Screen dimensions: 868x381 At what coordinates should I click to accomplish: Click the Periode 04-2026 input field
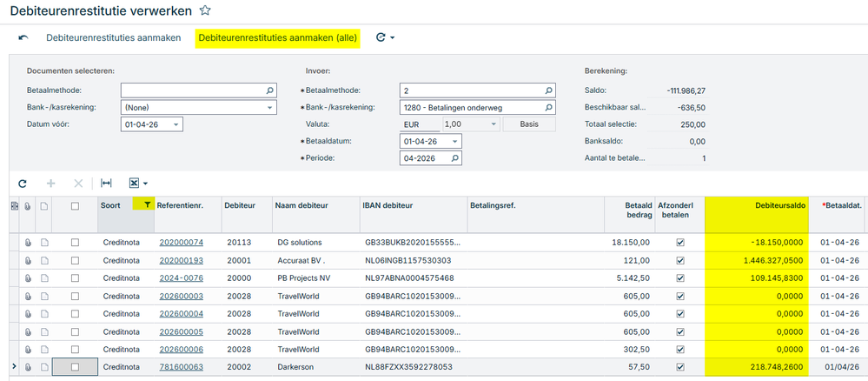click(x=431, y=158)
